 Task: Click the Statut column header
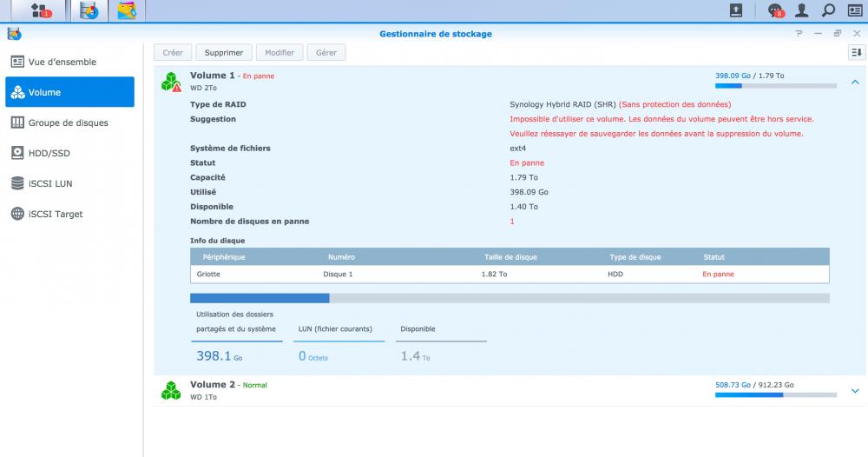714,257
